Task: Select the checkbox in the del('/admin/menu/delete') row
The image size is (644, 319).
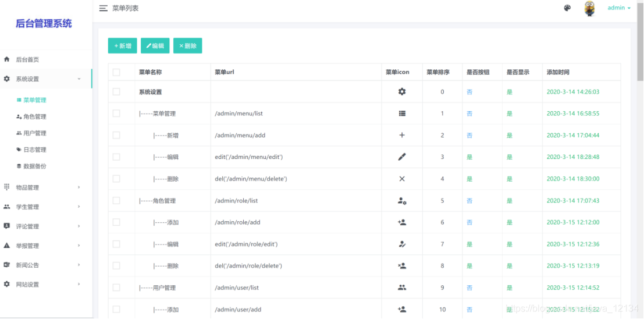Action: [116, 179]
